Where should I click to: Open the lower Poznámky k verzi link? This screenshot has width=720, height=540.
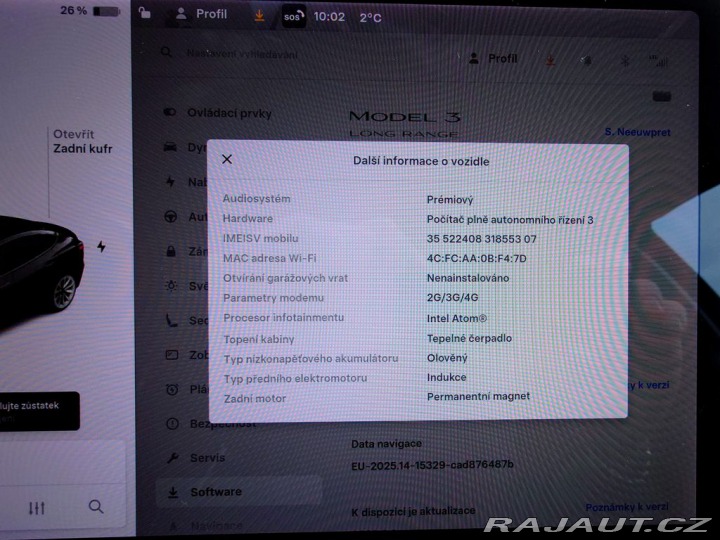(x=626, y=508)
